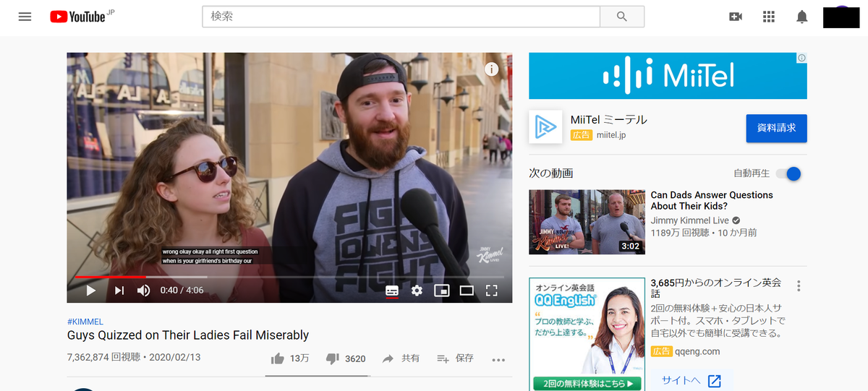
Task: Open the ad info icon on MiiTel banner
Action: 801,58
